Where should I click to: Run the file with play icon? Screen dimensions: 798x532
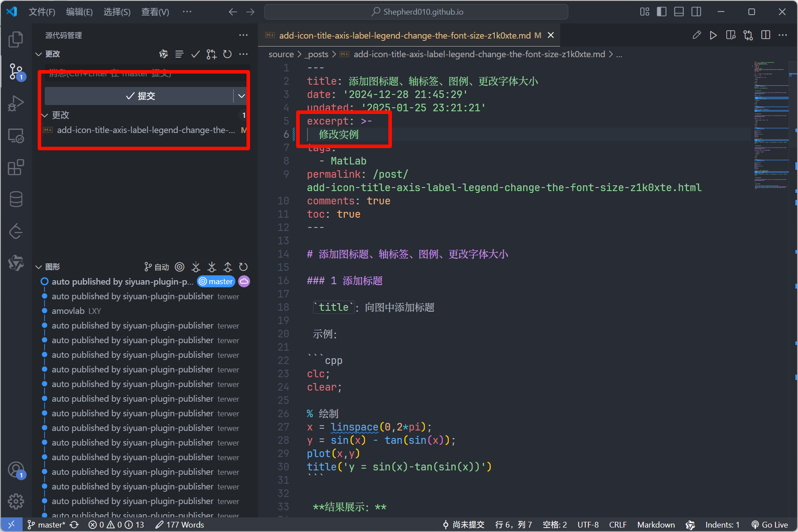pyautogui.click(x=713, y=35)
